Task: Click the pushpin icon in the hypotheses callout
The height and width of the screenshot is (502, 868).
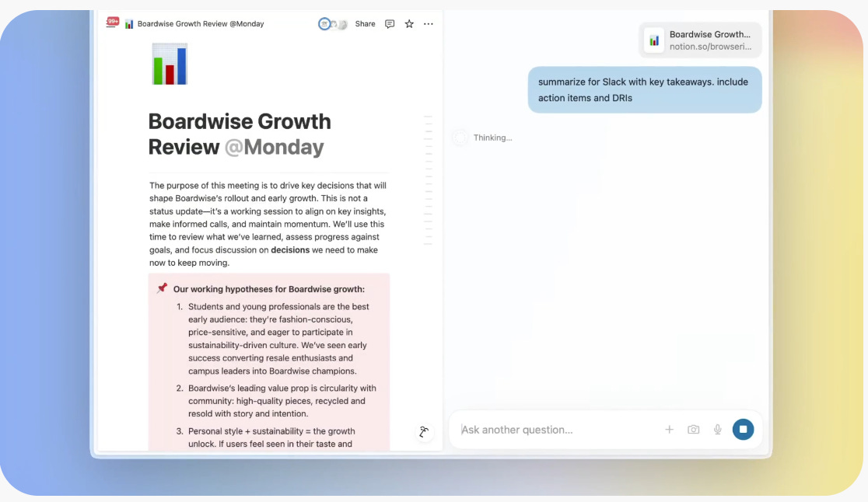Action: (x=162, y=288)
